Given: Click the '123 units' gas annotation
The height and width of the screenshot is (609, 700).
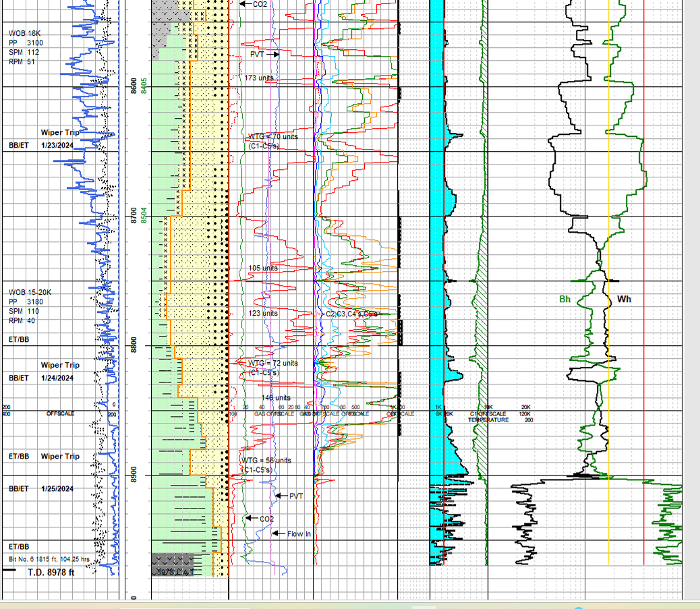Looking at the screenshot, I should (x=263, y=313).
